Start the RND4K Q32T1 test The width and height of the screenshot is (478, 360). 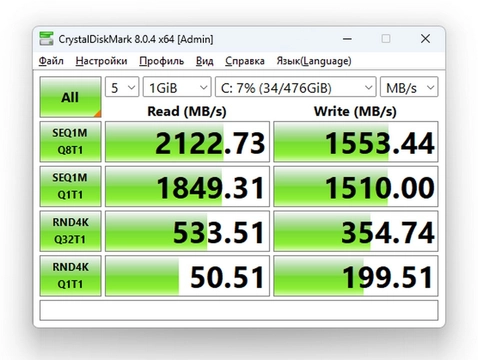pos(70,231)
